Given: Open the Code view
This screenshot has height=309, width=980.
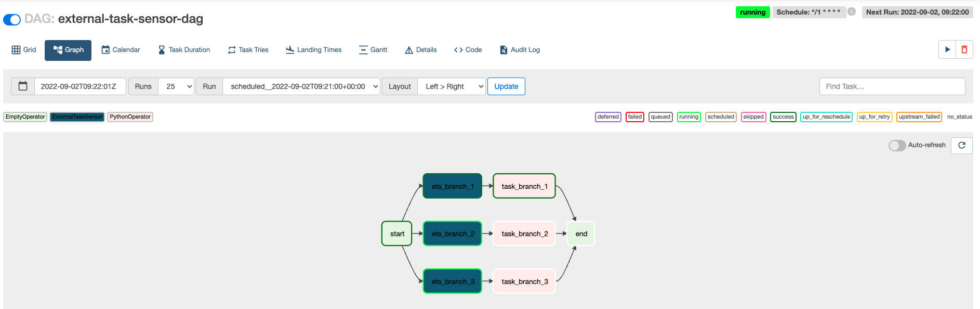Looking at the screenshot, I should click(468, 50).
